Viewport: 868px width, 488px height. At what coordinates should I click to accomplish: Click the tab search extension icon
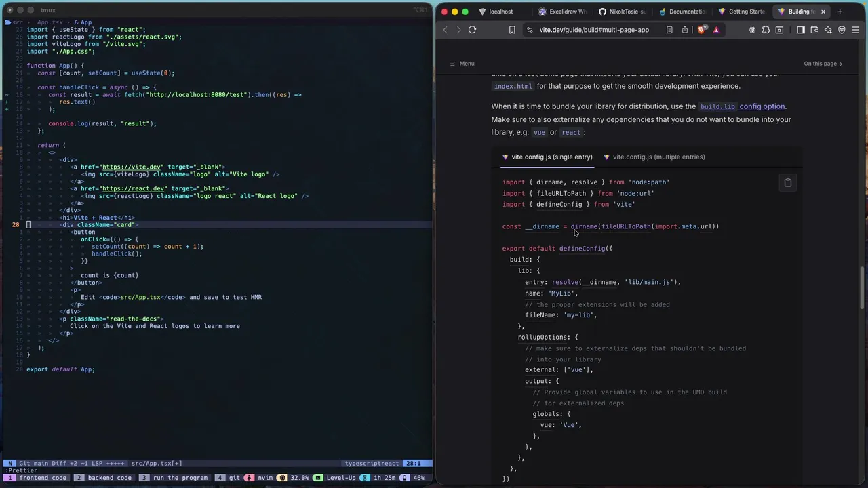[780, 30]
